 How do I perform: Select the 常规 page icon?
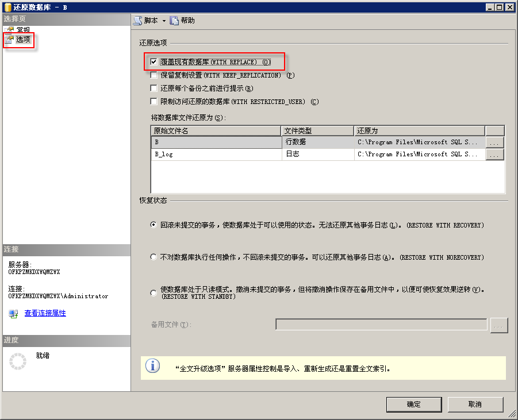pyautogui.click(x=10, y=30)
